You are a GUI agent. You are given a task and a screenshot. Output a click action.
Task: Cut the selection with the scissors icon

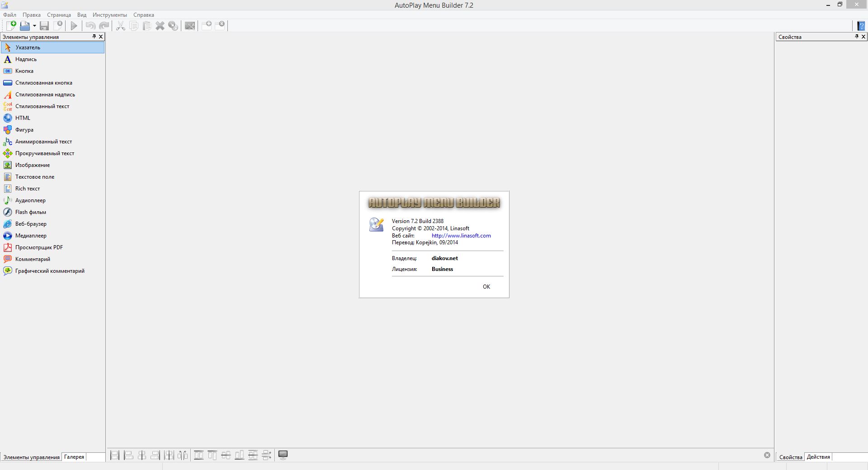click(121, 26)
